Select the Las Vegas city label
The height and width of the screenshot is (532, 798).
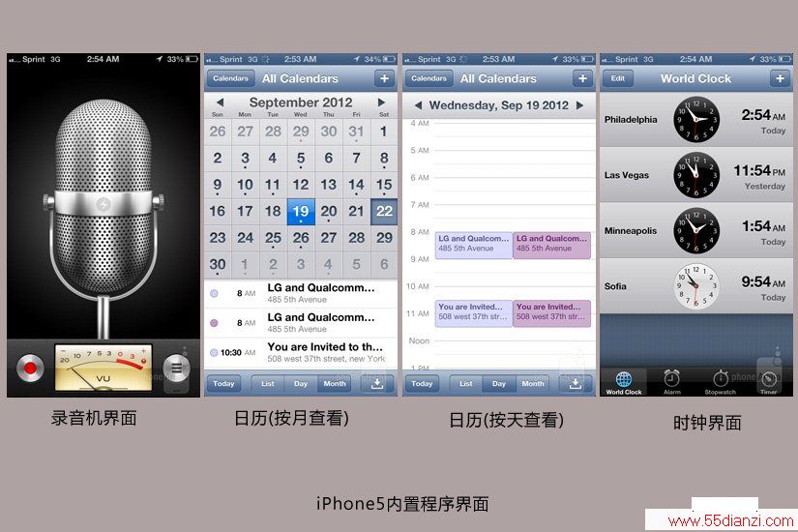(627, 175)
